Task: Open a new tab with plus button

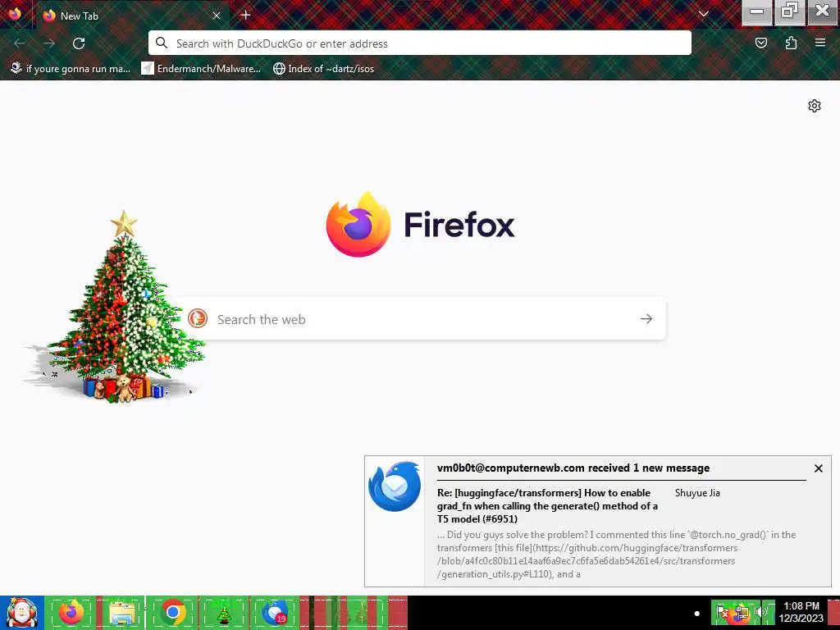Action: (246, 15)
